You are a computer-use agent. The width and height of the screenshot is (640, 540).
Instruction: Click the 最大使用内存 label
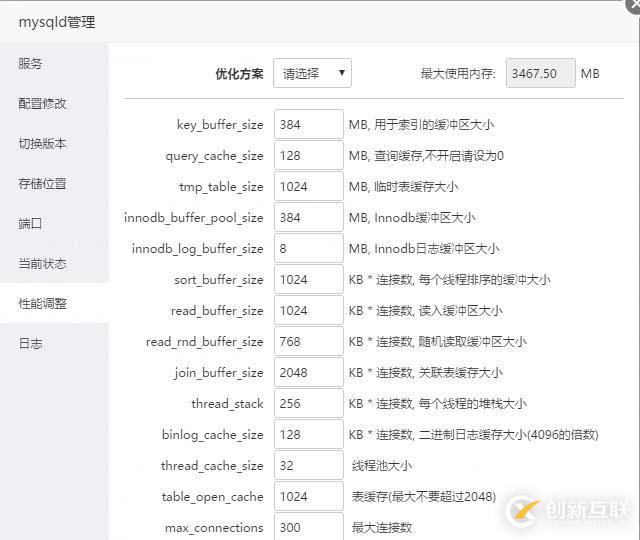point(458,74)
